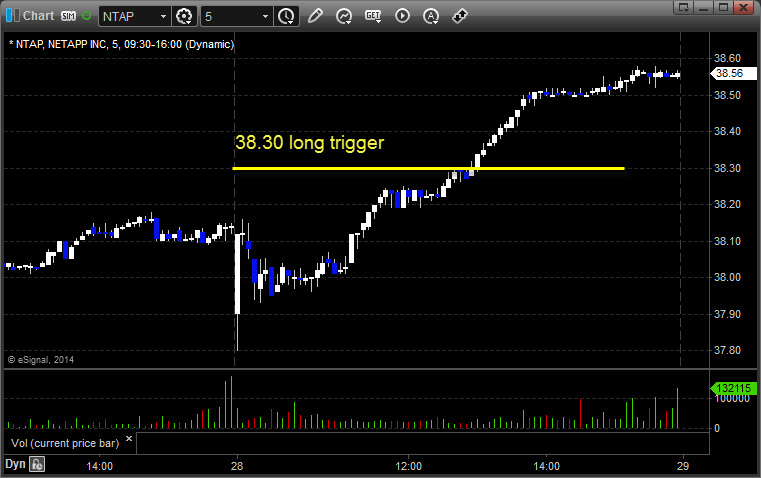761x478 pixels.
Task: Click the 38.50 price axis label
Action: tap(728, 95)
